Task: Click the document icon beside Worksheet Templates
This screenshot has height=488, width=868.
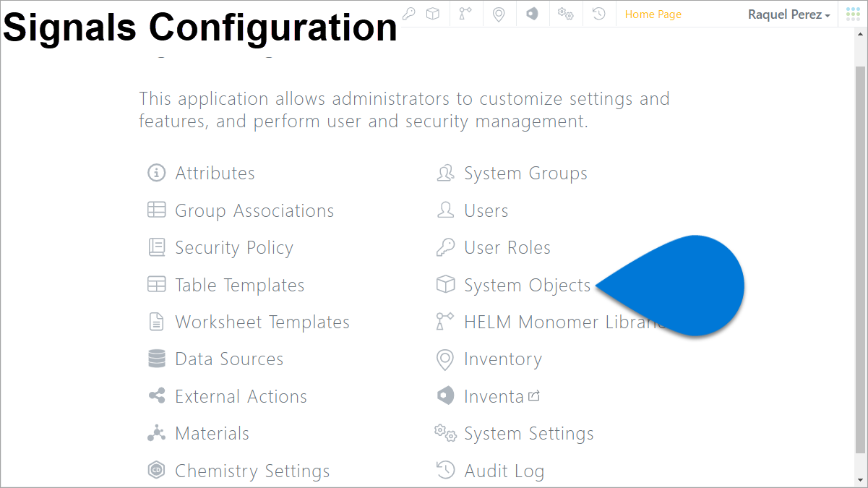Action: click(x=156, y=322)
